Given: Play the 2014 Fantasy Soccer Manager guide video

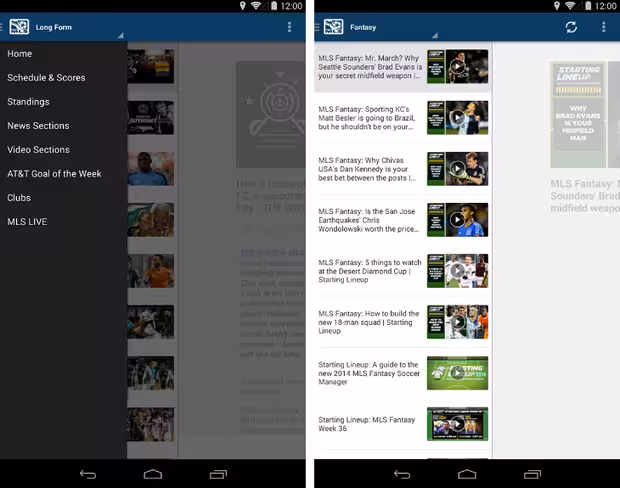Looking at the screenshot, I should tap(457, 373).
